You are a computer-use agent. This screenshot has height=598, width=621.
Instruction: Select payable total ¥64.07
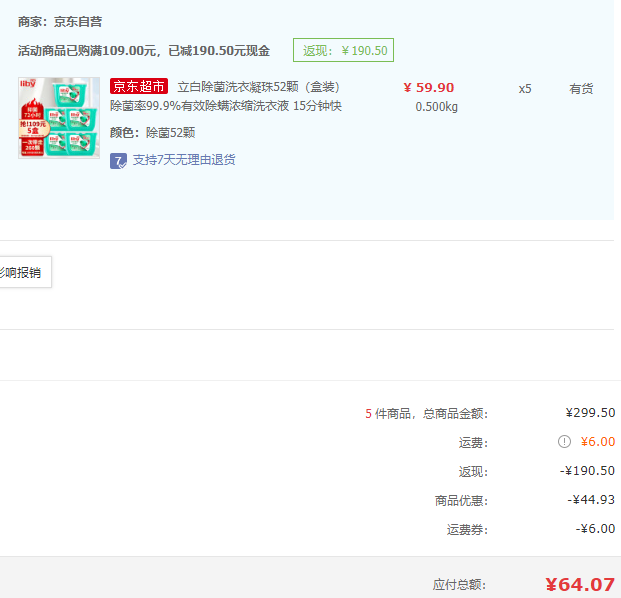point(580,585)
